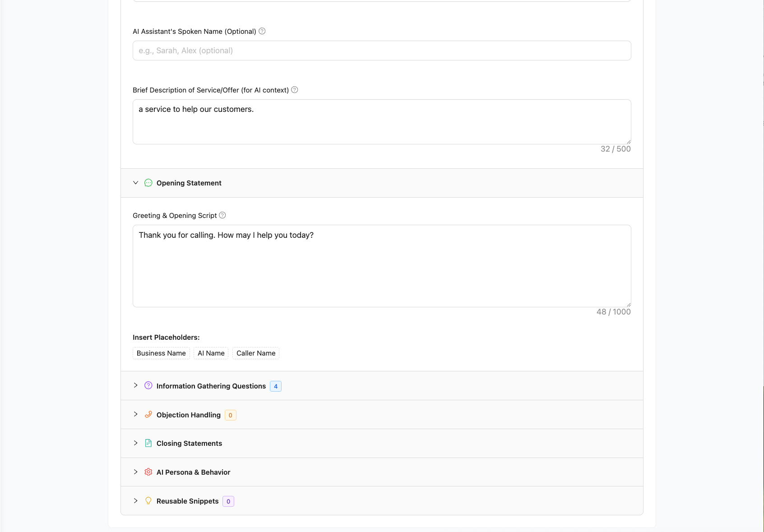Expand the Objection Handling section
The height and width of the screenshot is (532, 764).
point(135,414)
